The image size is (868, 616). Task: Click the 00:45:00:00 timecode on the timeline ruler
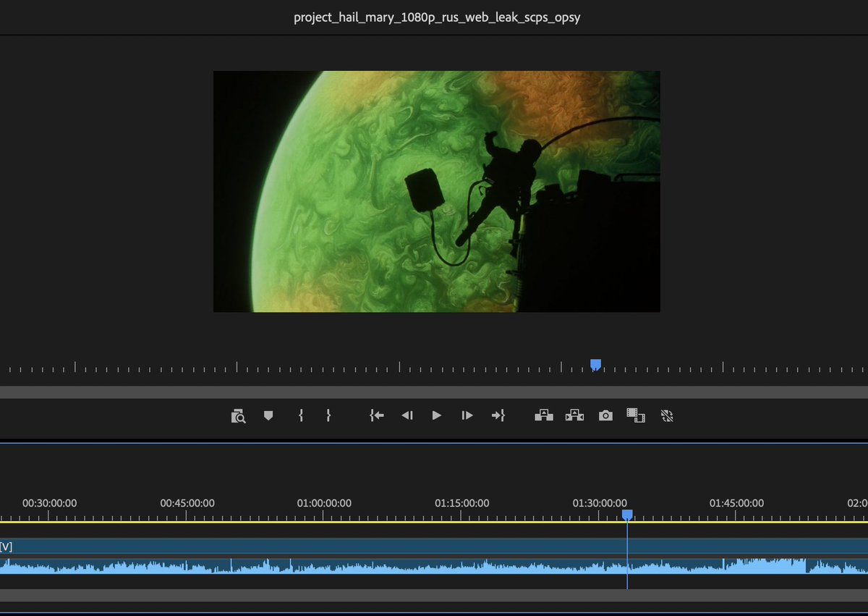click(187, 503)
